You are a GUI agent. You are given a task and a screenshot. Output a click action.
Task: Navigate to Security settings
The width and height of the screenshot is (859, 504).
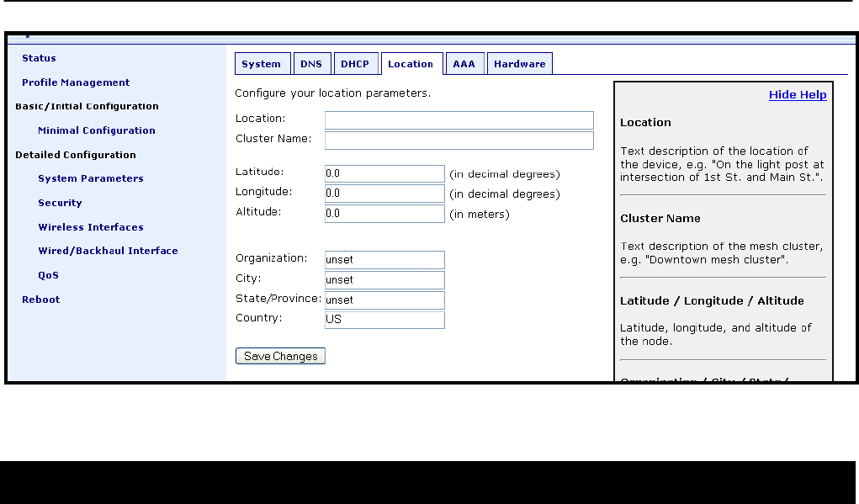pyautogui.click(x=60, y=203)
